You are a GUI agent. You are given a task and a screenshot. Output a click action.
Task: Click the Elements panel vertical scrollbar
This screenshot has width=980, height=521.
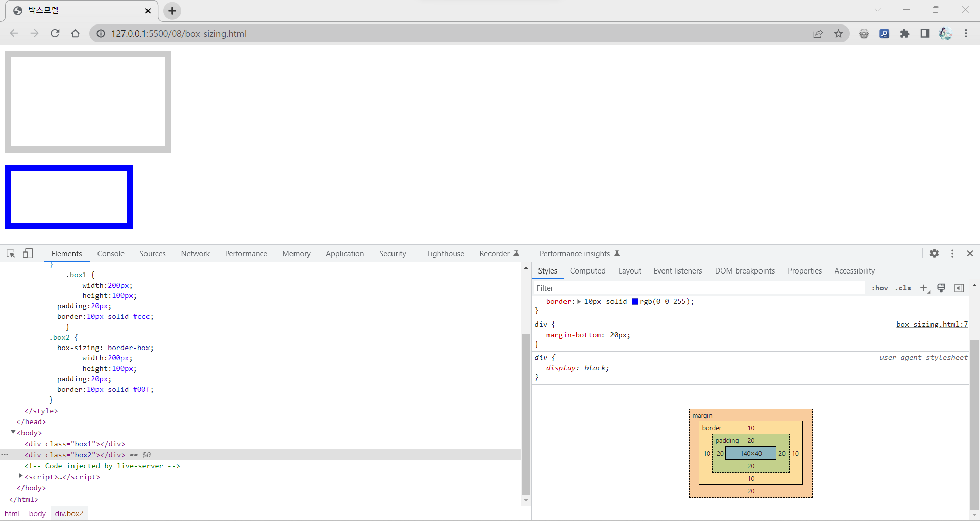(526, 413)
